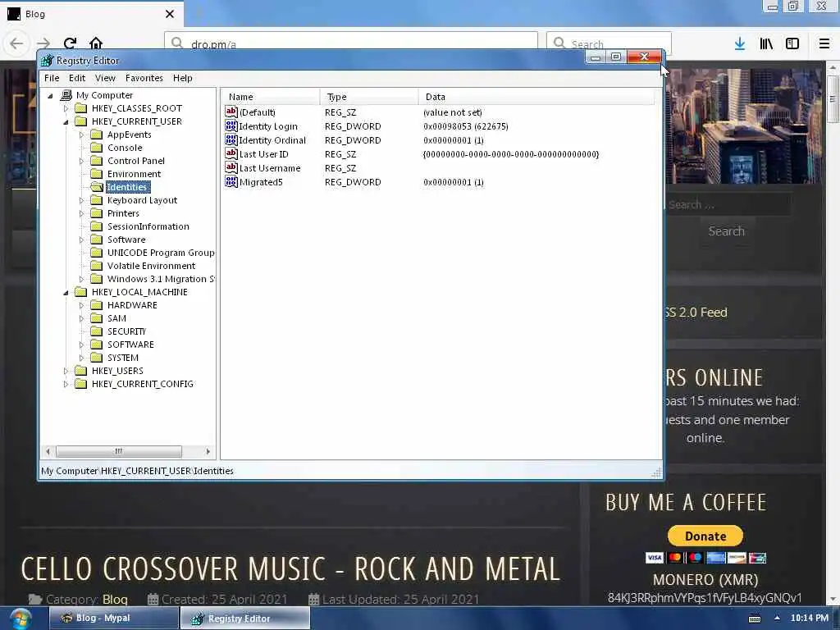This screenshot has width=840, height=630.
Task: Open the browser downloads arrow
Action: [740, 44]
